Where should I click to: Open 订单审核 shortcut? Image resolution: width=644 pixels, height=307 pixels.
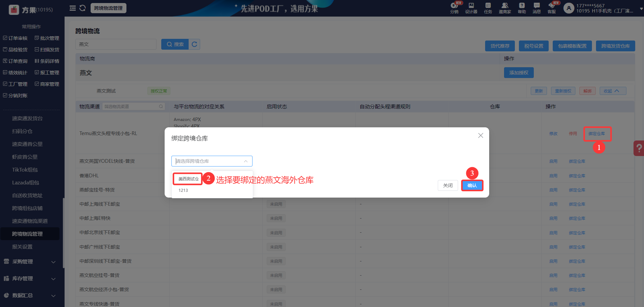coord(15,38)
